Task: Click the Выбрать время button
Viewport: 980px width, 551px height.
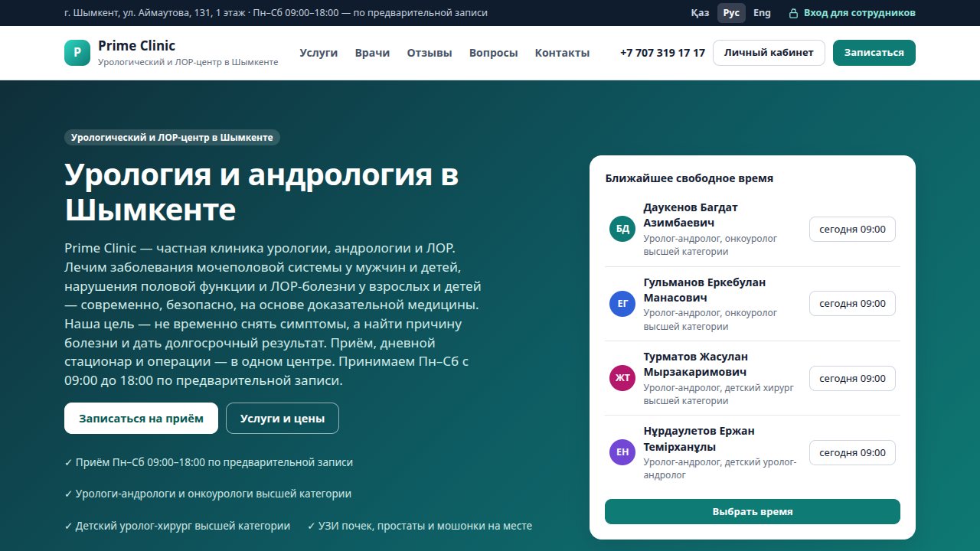Action: tap(753, 512)
